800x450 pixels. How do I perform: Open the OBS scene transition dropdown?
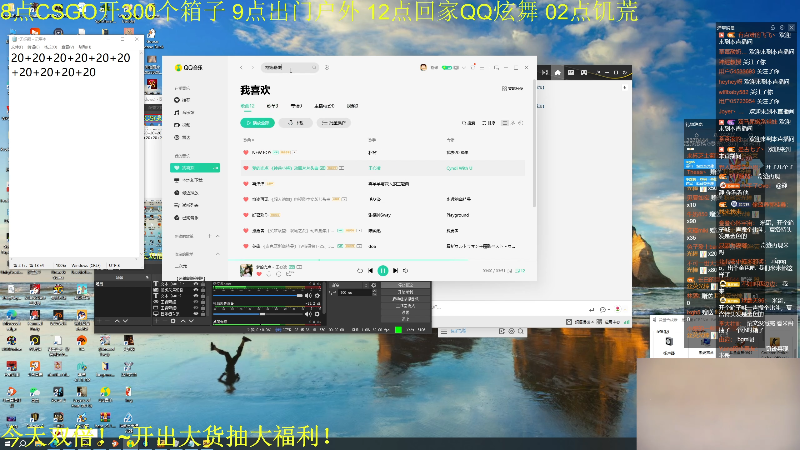click(349, 285)
